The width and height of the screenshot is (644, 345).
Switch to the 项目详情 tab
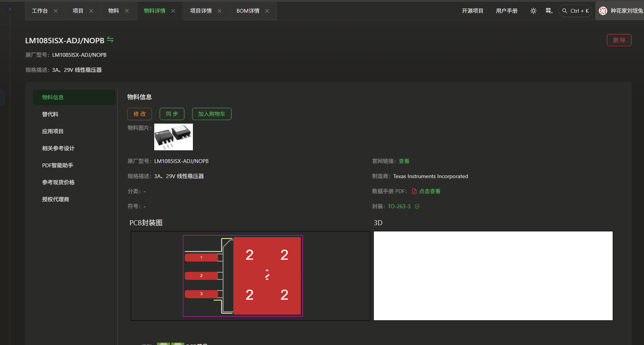click(201, 11)
